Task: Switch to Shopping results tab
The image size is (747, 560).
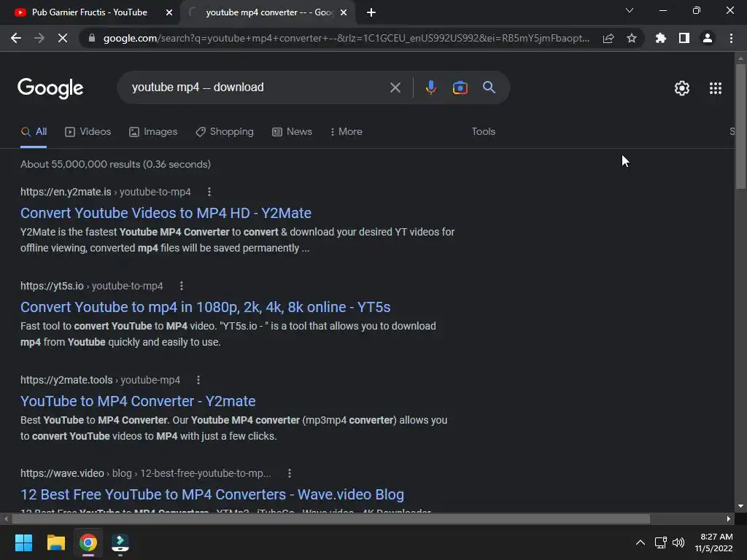Action: (x=225, y=132)
